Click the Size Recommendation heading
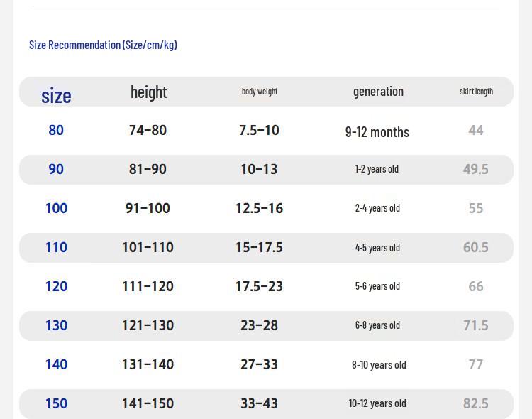Image resolution: width=532 pixels, height=419 pixels. [103, 45]
